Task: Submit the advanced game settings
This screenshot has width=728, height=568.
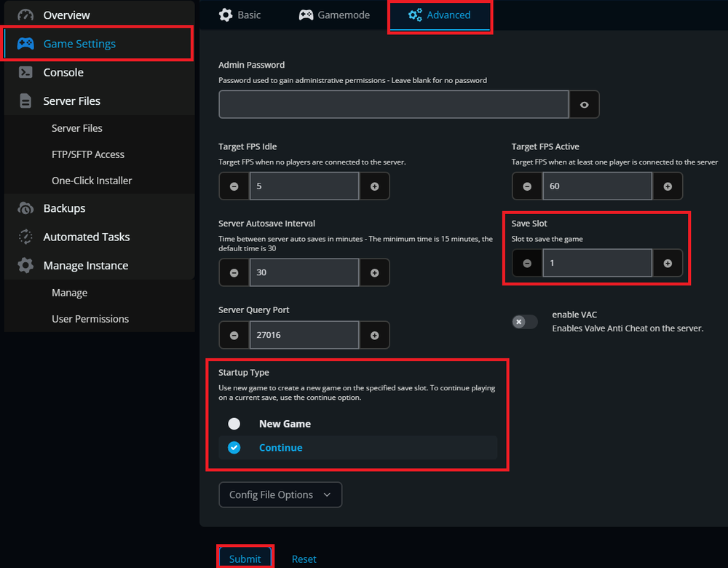Action: click(245, 559)
